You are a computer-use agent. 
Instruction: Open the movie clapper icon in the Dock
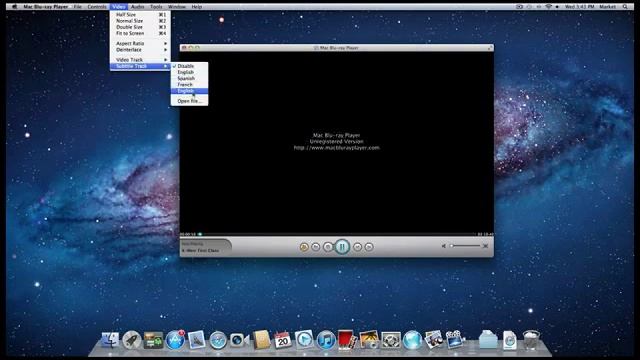[455, 340]
